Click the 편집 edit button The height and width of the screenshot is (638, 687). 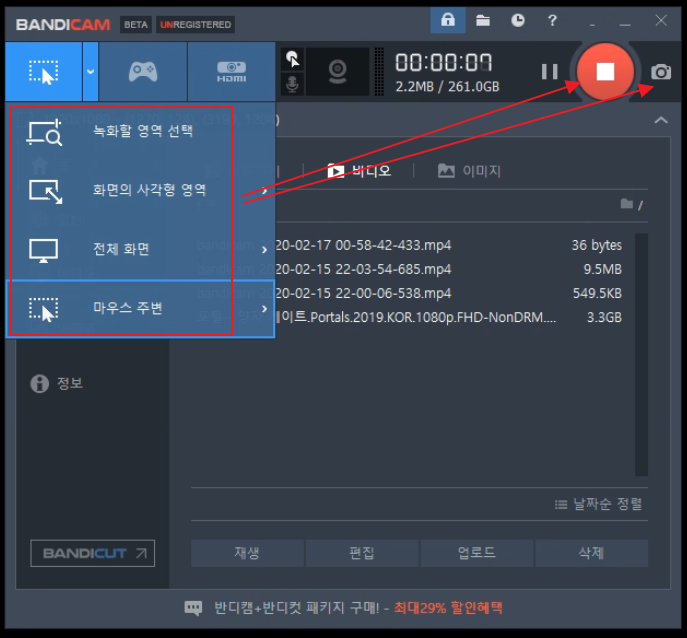click(x=362, y=553)
